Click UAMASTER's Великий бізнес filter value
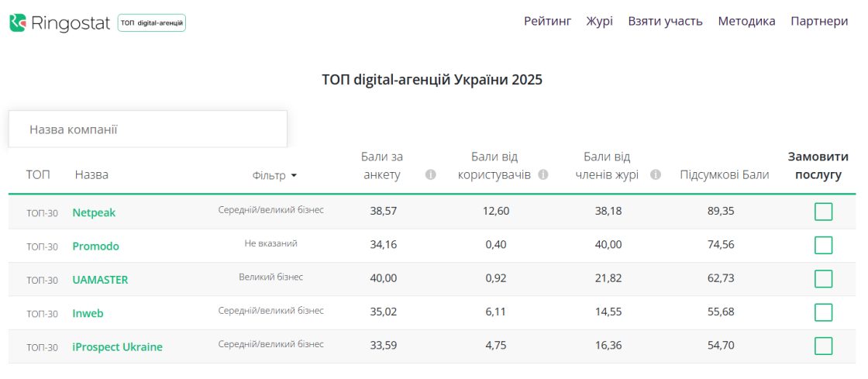868x379 pixels. tap(270, 277)
